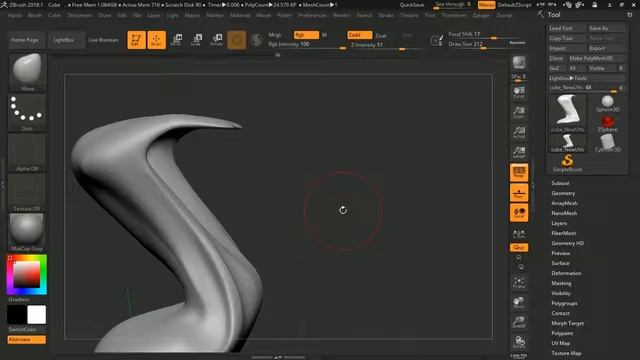Click the Actual size icon
The height and width of the screenshot is (360, 640).
point(519,132)
